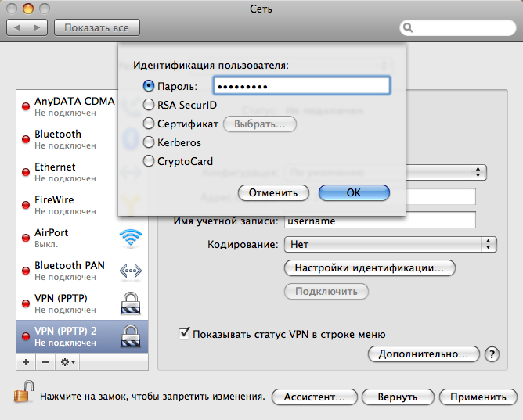Viewport: 523px width, 420px height.
Task: Click the Идентификация пользователя heading text
Action: coord(211,65)
